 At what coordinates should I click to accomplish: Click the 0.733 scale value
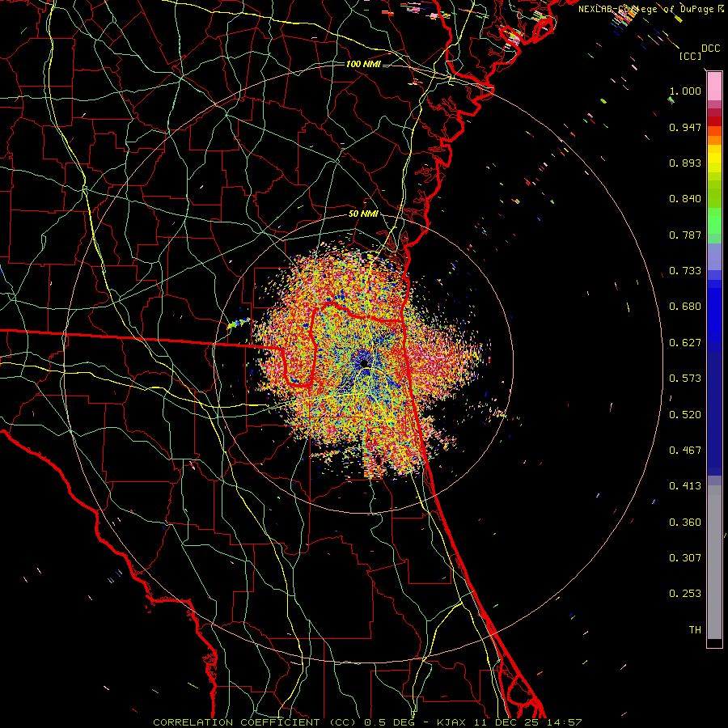click(x=685, y=271)
